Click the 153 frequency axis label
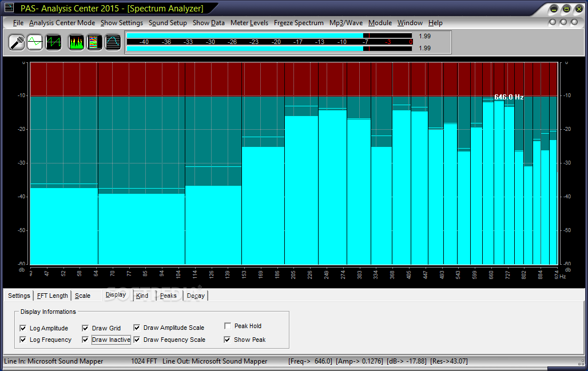Image resolution: width=588 pixels, height=371 pixels. point(244,274)
